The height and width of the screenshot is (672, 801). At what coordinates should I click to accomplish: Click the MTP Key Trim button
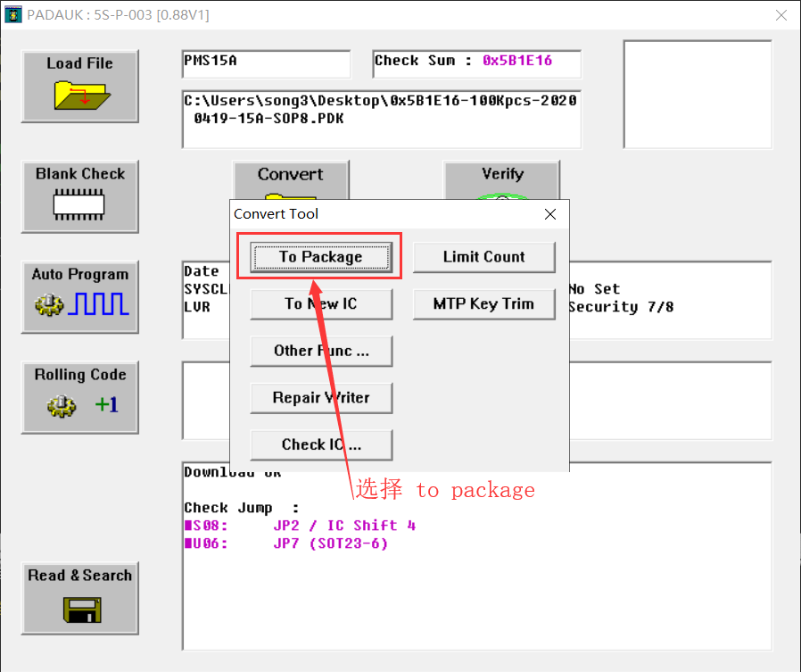483,304
